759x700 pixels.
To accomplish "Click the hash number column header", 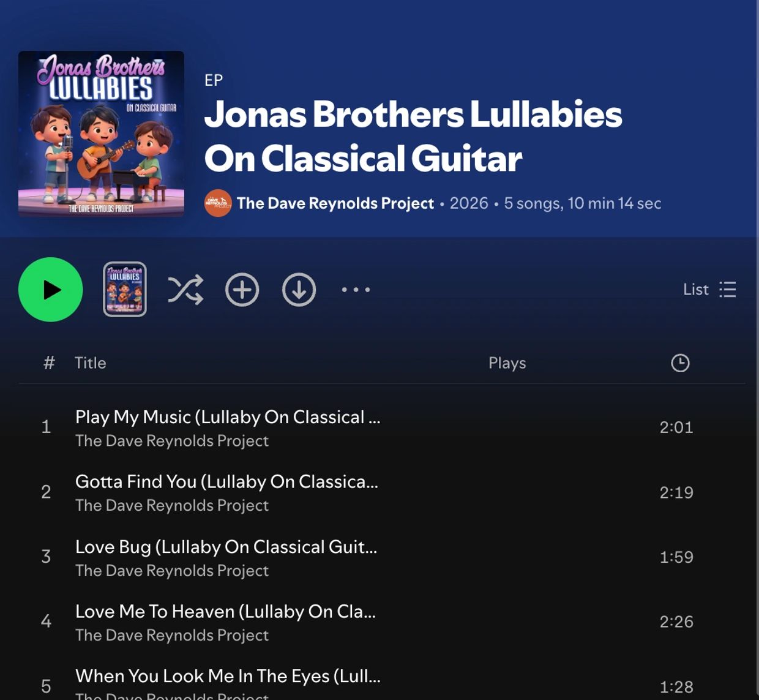I will click(x=49, y=363).
